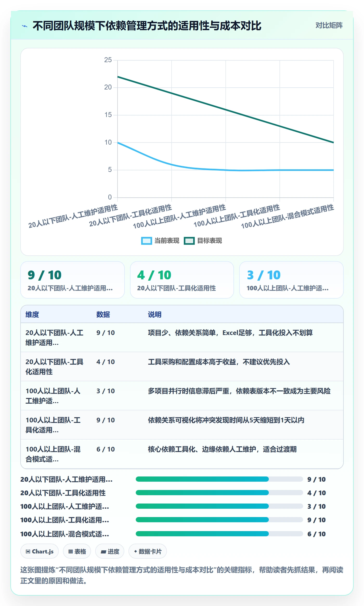
Task: Click chart axis label 20人以下团队-人工维护适用性
Action: (x=73, y=216)
